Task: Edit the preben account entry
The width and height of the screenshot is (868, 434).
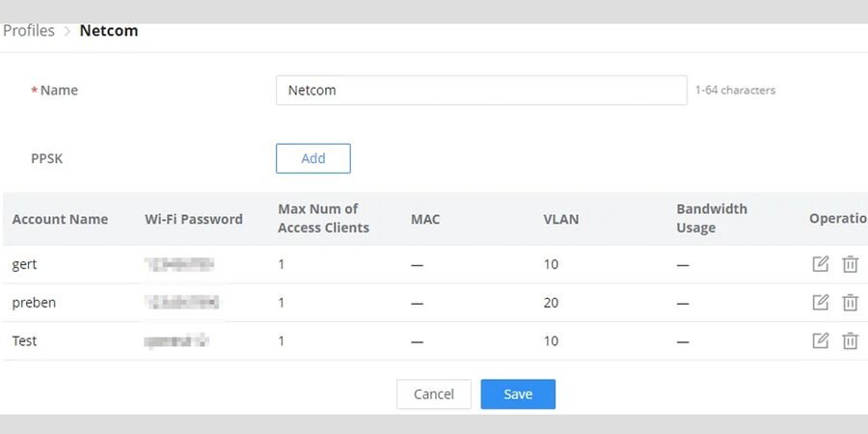Action: pyautogui.click(x=820, y=303)
